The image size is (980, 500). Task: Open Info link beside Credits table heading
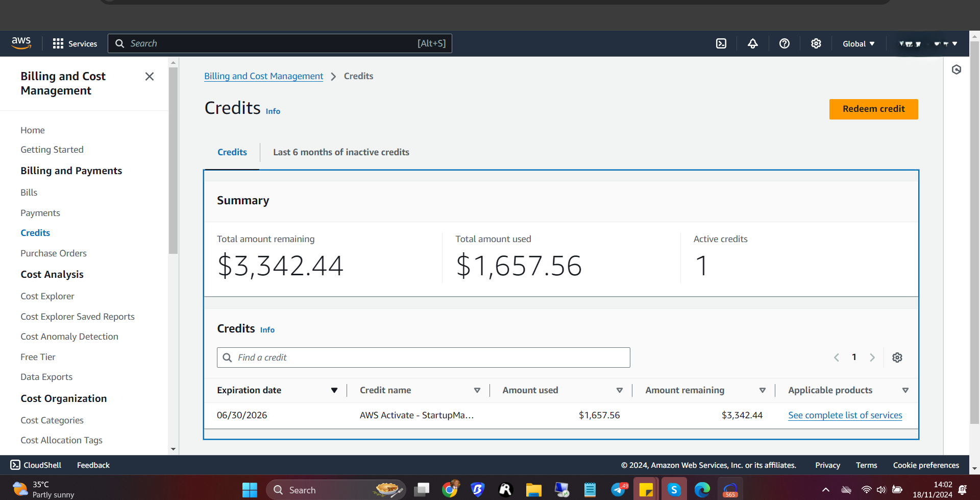pos(267,330)
